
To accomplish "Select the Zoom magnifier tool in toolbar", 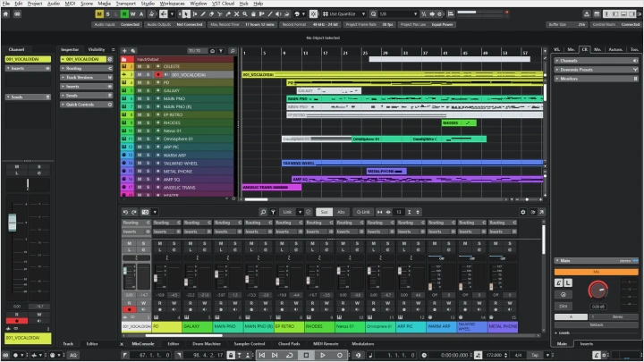I will (245, 14).
